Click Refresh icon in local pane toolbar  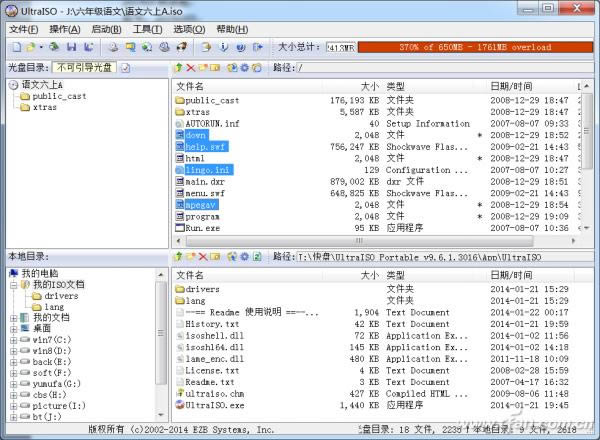257,256
